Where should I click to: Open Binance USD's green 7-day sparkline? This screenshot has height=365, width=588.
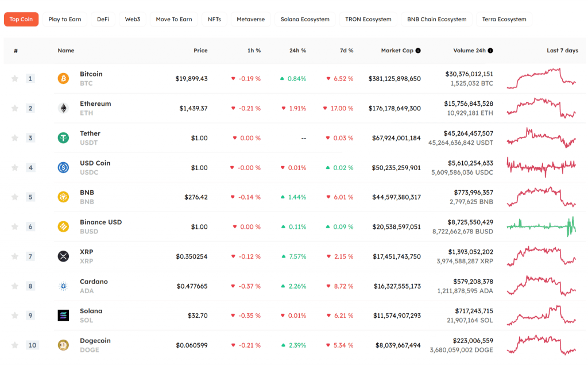(541, 226)
